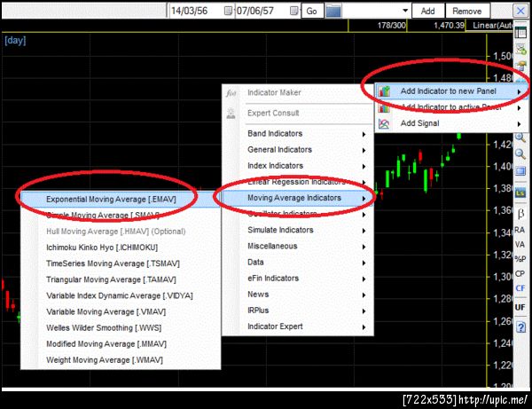Click the 1,470.39 value in header
The image size is (532, 409).
click(x=449, y=26)
